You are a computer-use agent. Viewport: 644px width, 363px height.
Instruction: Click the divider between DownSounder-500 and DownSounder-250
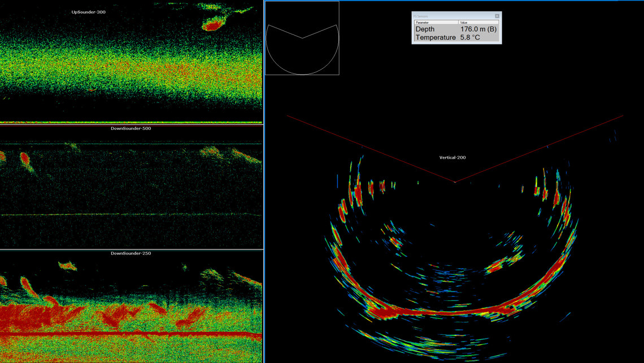(x=131, y=249)
